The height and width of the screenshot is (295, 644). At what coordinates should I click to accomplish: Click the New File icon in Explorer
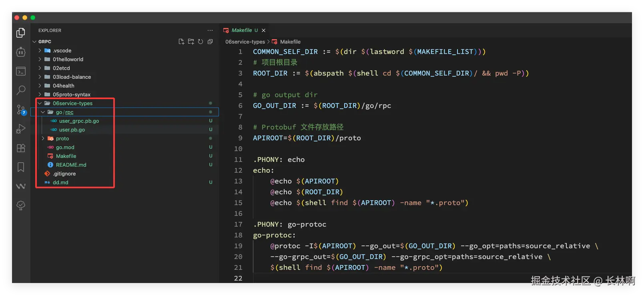point(181,42)
